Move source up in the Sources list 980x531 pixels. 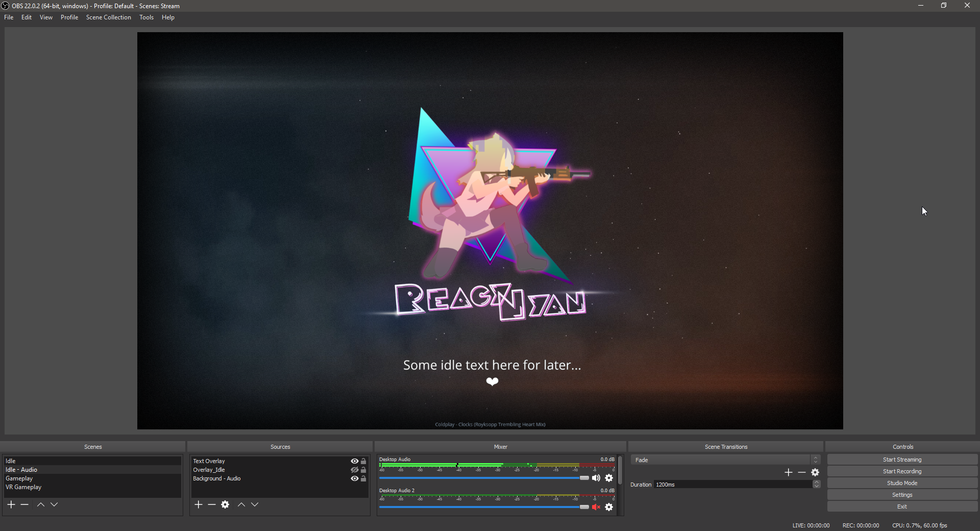241,504
